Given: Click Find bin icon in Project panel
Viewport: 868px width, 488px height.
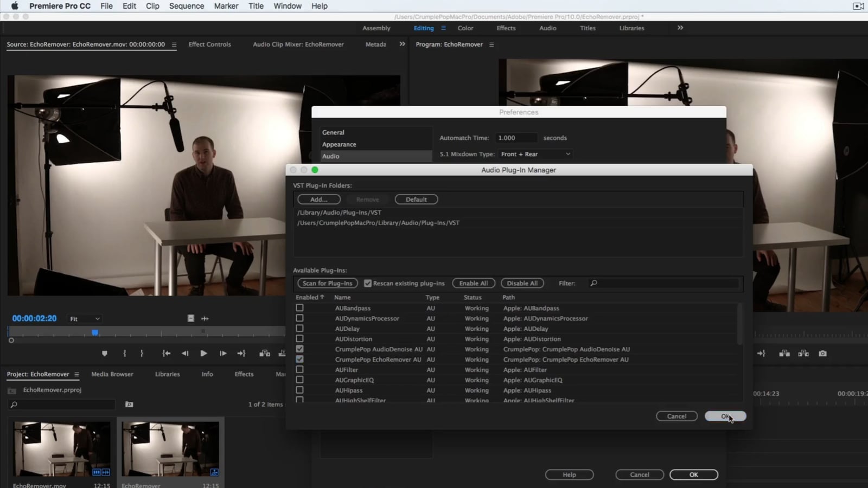Looking at the screenshot, I should tap(129, 404).
